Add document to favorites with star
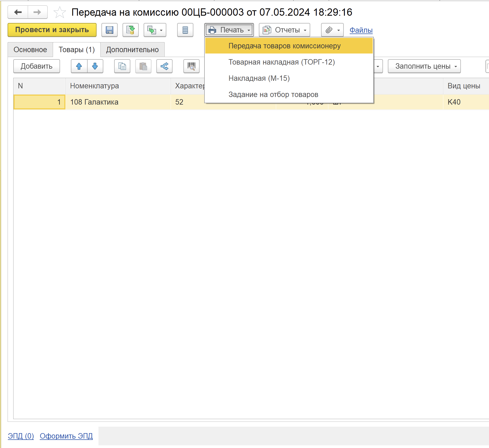 point(60,12)
